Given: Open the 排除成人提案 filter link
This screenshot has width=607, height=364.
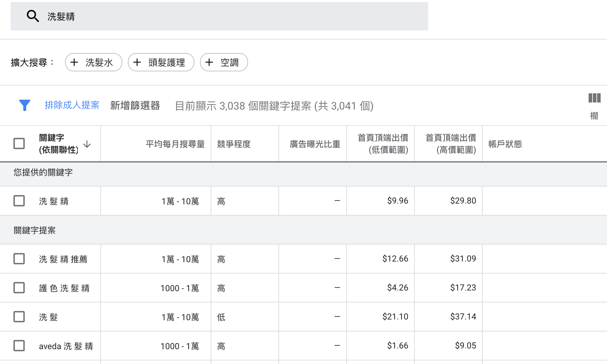Looking at the screenshot, I should coord(72,105).
